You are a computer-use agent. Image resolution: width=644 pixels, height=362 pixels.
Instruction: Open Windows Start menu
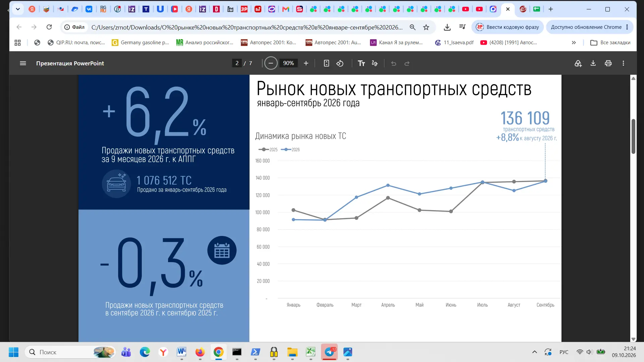[13, 352]
